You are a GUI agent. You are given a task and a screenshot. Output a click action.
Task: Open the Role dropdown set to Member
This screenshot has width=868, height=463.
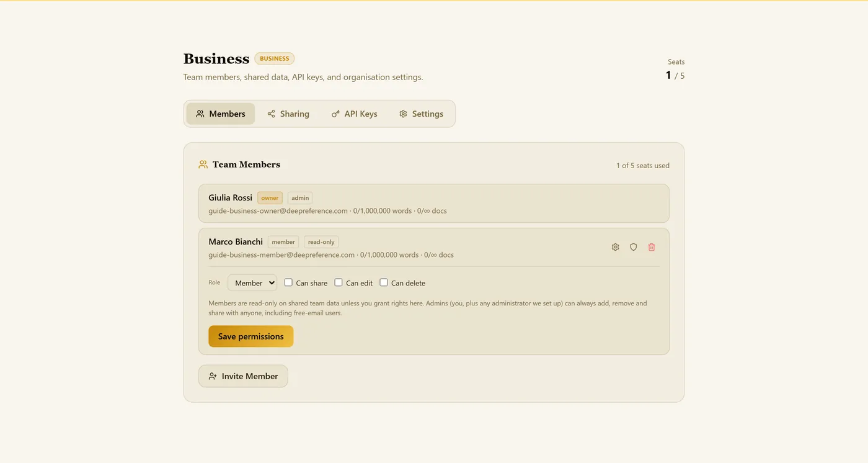point(252,283)
